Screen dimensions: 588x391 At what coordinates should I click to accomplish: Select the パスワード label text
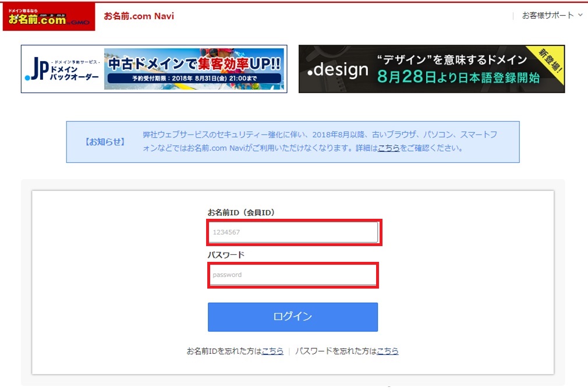[226, 255]
